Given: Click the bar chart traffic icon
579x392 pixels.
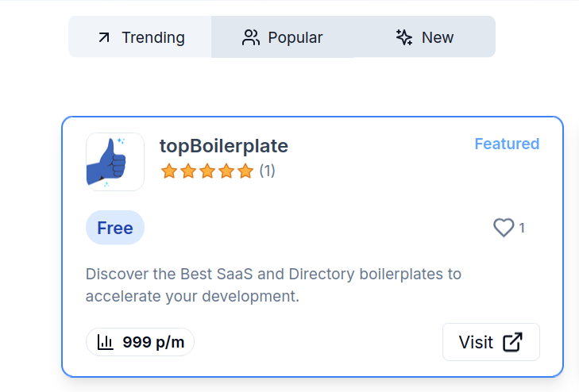Looking at the screenshot, I should [106, 342].
